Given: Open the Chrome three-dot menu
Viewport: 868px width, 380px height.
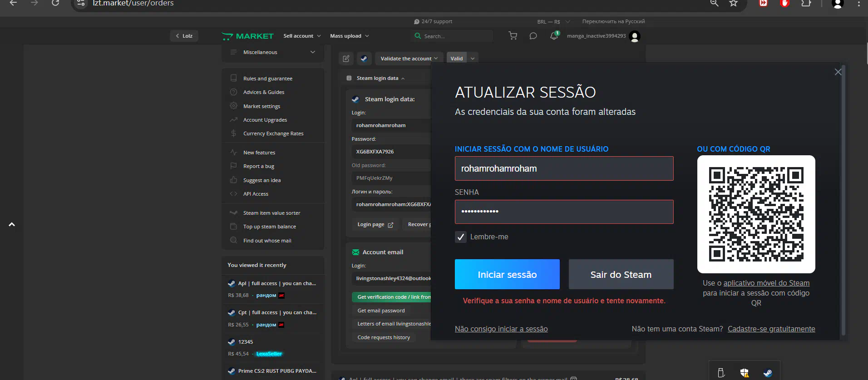Looking at the screenshot, I should (x=858, y=3).
